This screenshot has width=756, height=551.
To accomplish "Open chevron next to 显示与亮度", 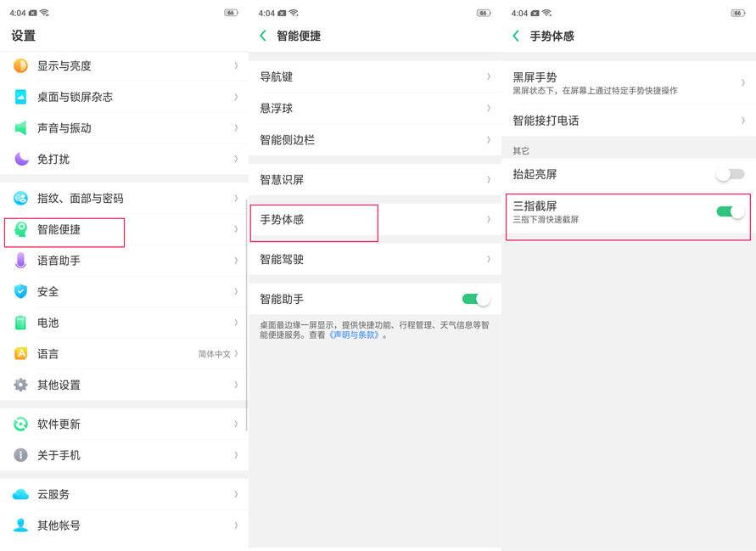I will click(236, 65).
